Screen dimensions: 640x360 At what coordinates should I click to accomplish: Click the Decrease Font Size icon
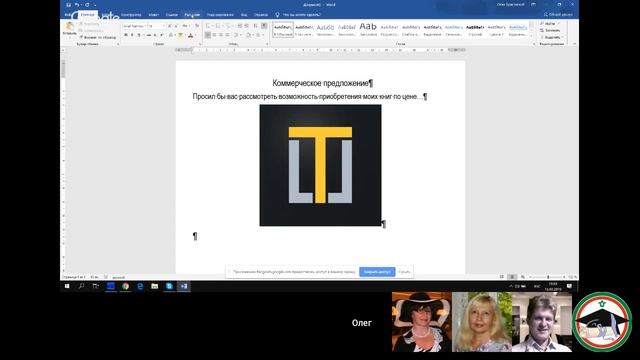point(176,26)
